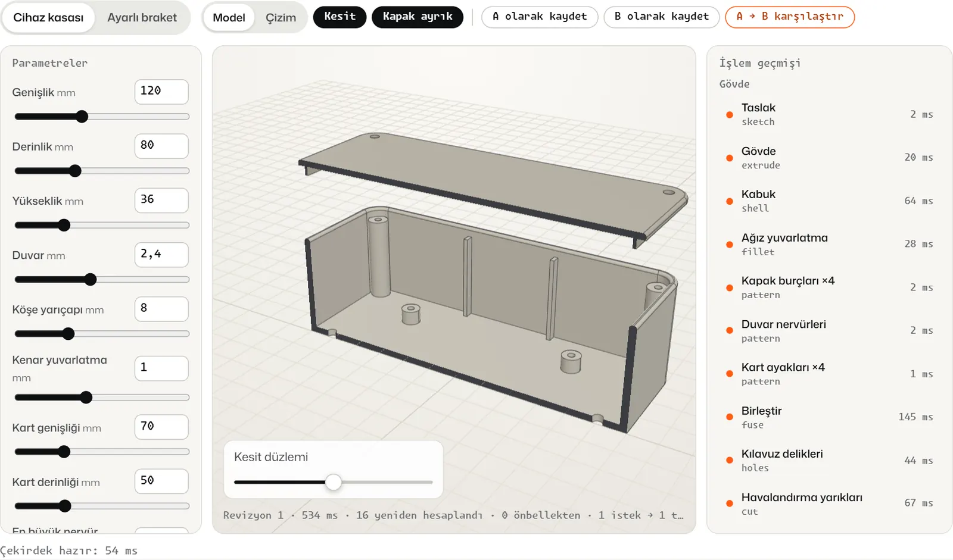Viewport: 953px width, 560px height.
Task: Focus the Yükseklik input showing 36
Action: click(161, 200)
